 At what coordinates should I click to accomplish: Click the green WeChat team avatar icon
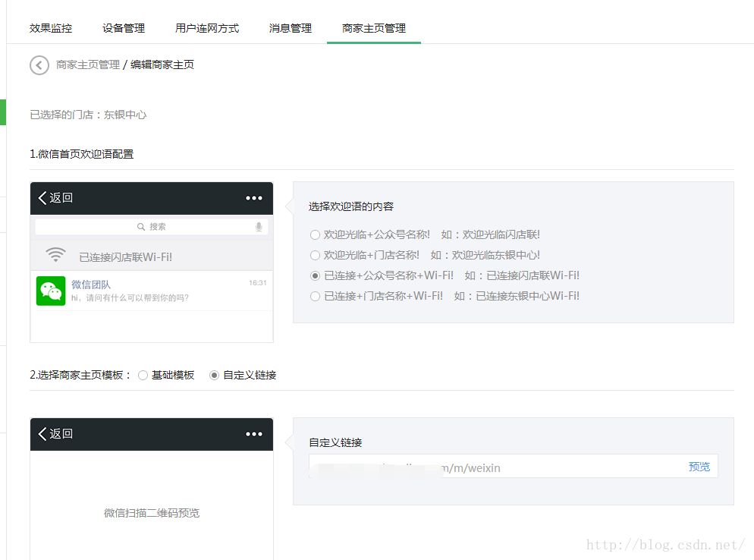[51, 291]
